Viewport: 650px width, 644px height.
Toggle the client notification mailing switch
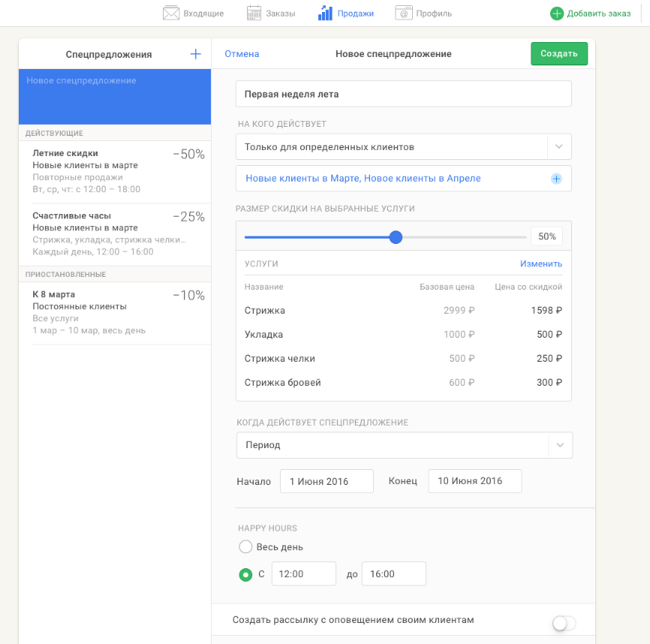[564, 623]
